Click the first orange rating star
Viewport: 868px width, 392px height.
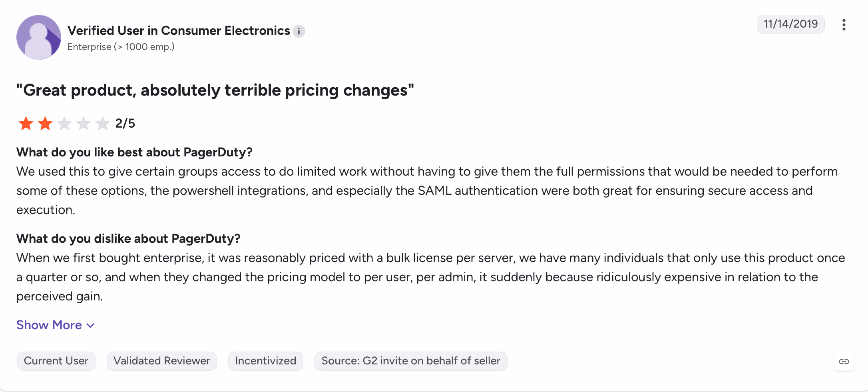click(x=26, y=124)
